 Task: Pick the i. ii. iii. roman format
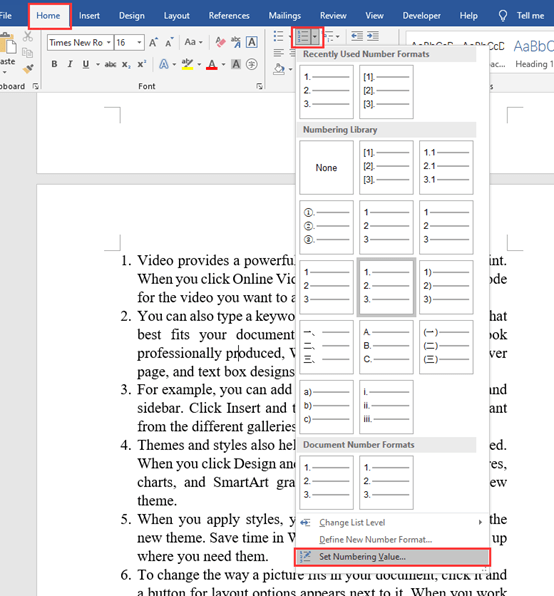386,407
